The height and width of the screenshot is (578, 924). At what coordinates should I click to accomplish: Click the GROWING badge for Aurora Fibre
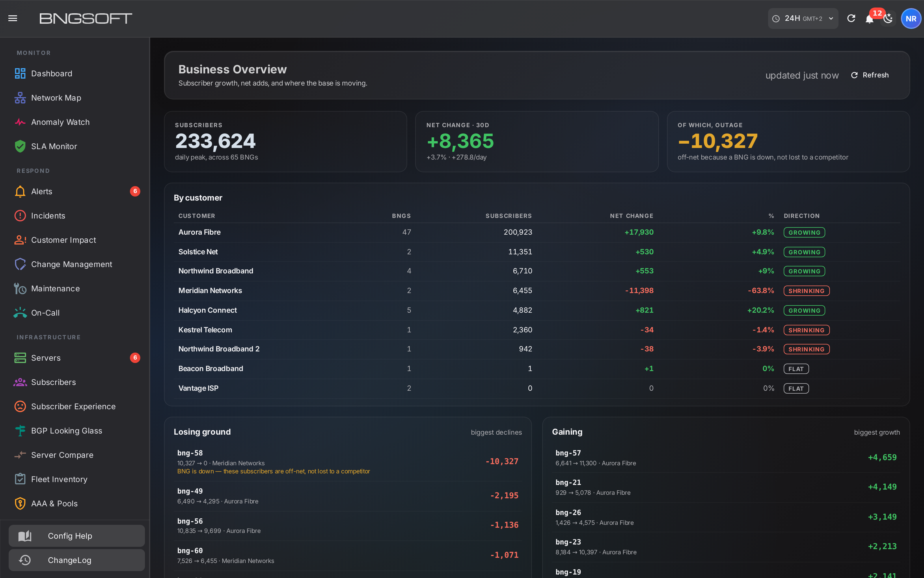click(x=804, y=232)
